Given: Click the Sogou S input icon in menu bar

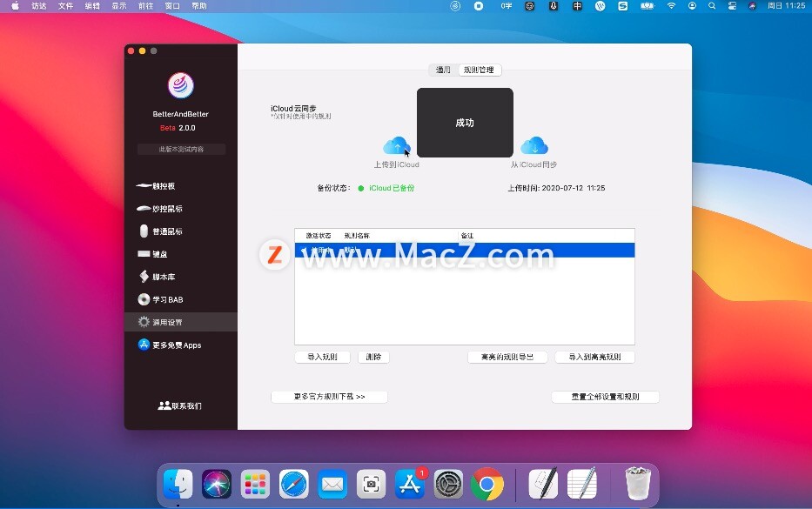Looking at the screenshot, I should click(623, 6).
